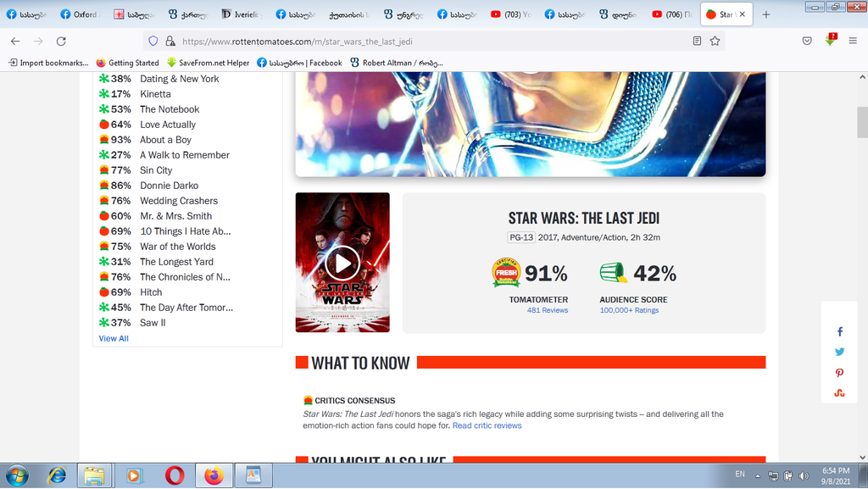Click the PG-13 rating badge
Screen dimensions: 868x489
521,237
